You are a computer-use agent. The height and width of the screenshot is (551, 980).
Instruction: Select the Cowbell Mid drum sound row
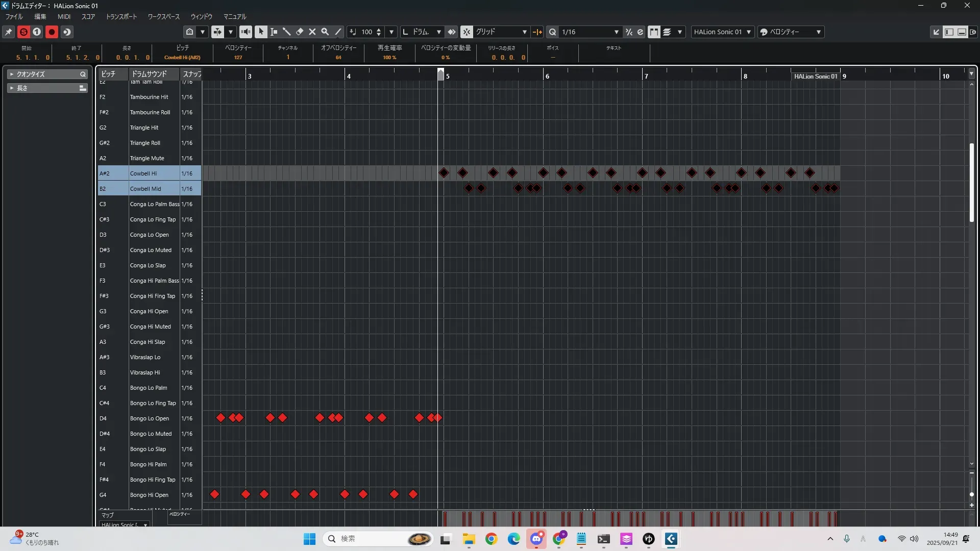pyautogui.click(x=145, y=189)
